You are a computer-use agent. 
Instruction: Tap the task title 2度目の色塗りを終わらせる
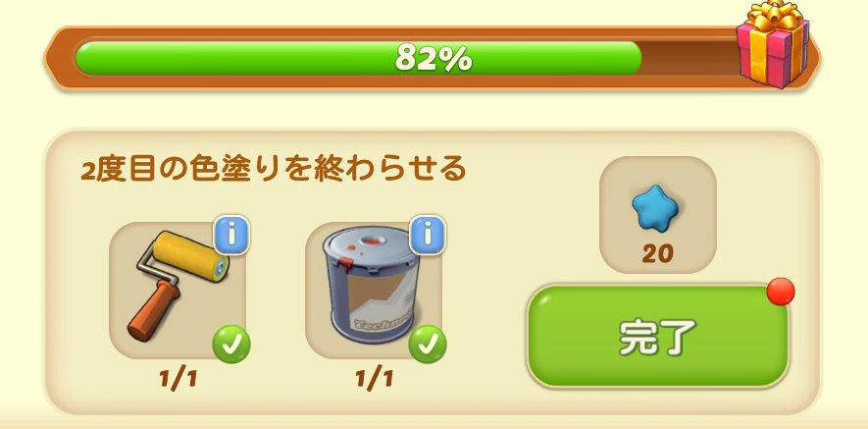tap(273, 169)
